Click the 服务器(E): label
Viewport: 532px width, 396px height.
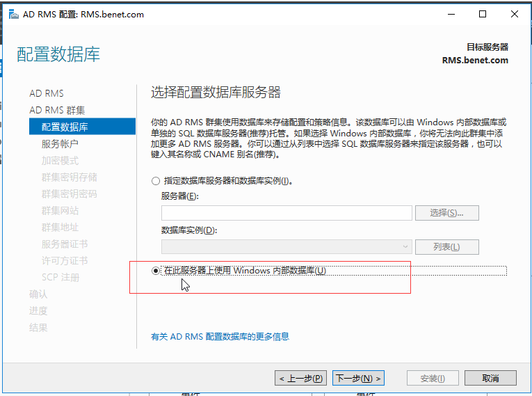[x=180, y=196]
